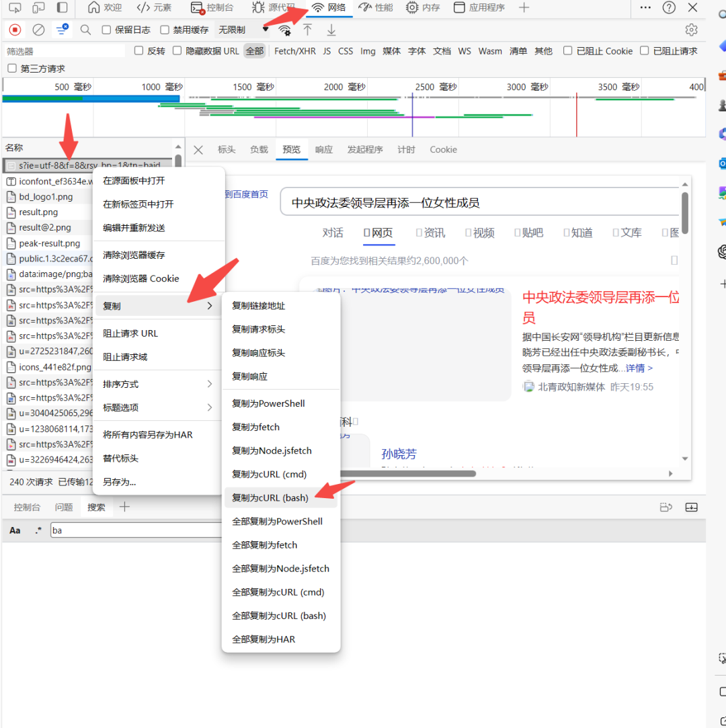Select 将所有内容另存为HAR option
The width and height of the screenshot is (726, 728).
(x=158, y=434)
